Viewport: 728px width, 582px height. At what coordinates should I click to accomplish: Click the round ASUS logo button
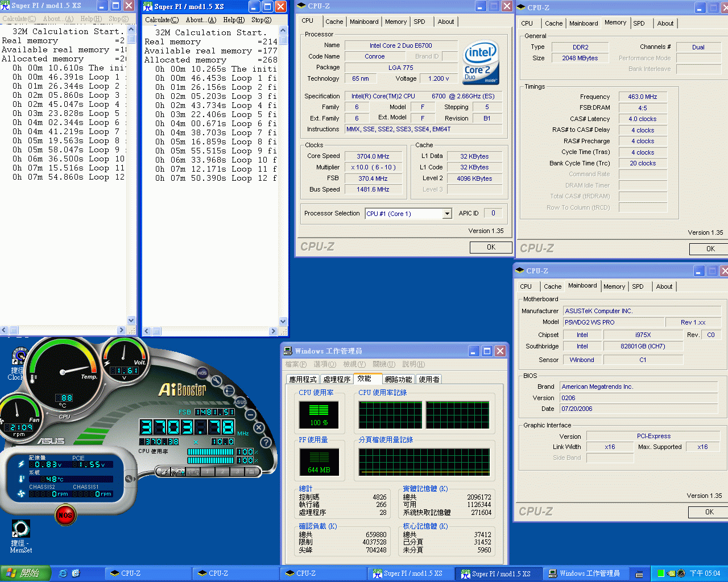coord(240,402)
